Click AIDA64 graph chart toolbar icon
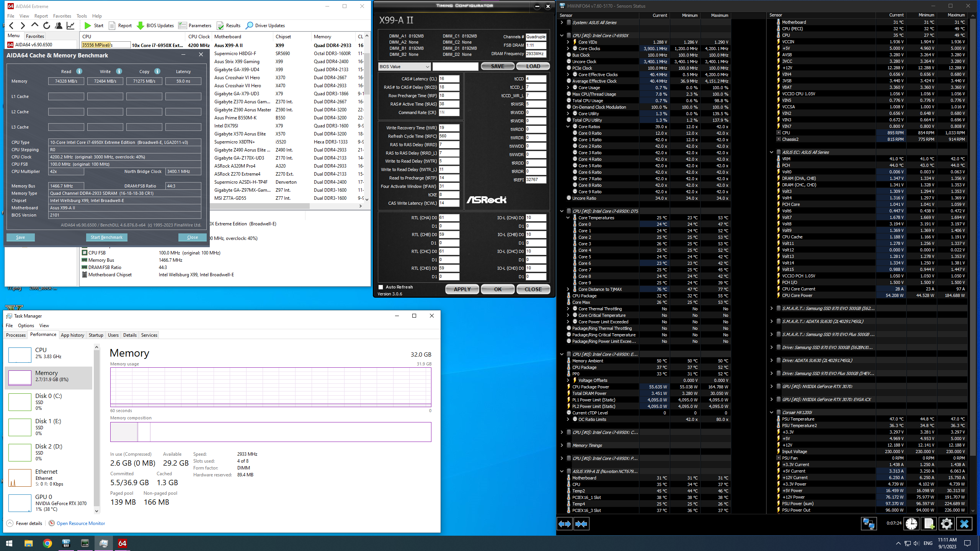 70,26
